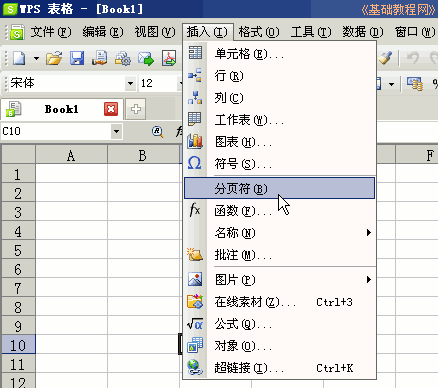
Task: Choose 符号(S)... symbol menu item
Action: [x=279, y=164]
